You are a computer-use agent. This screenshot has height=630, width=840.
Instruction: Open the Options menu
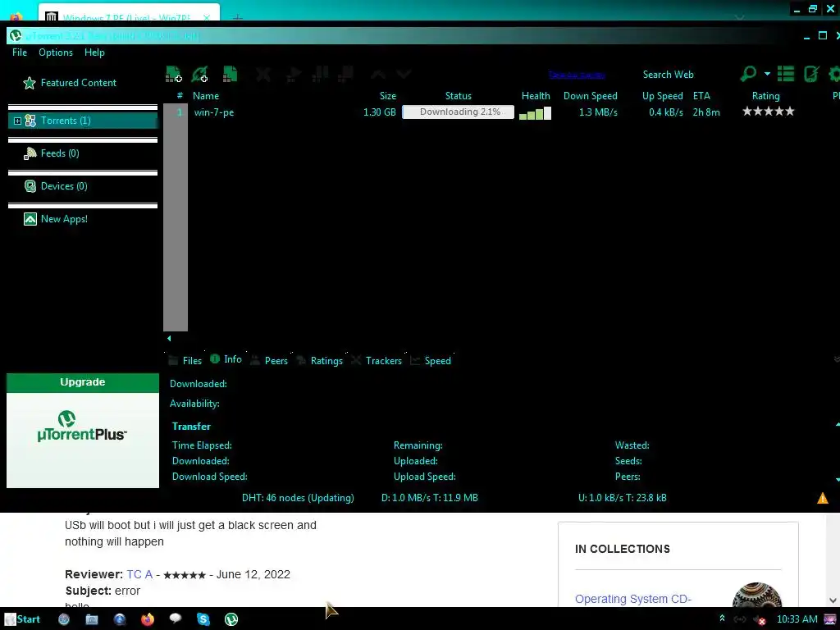tap(56, 52)
